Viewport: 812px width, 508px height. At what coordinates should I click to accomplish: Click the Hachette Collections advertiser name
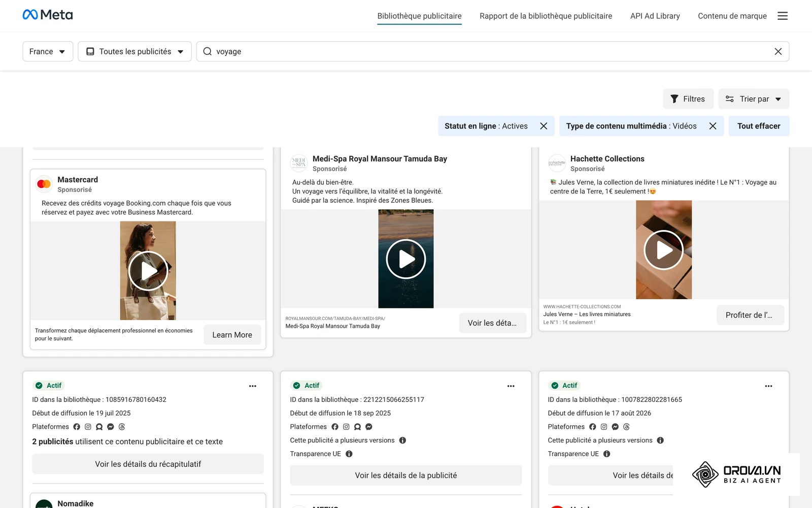(x=607, y=158)
